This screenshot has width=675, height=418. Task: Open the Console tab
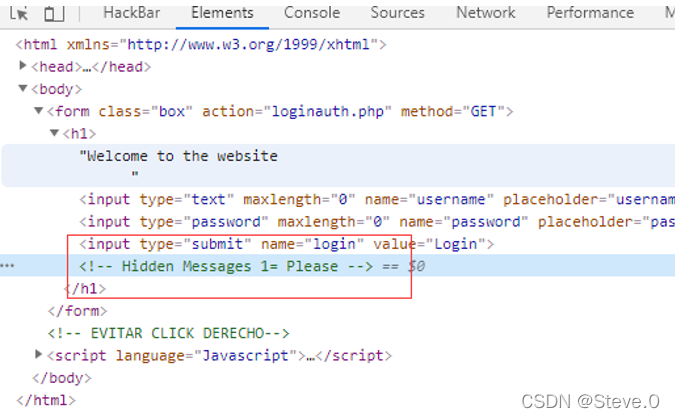[x=312, y=12]
